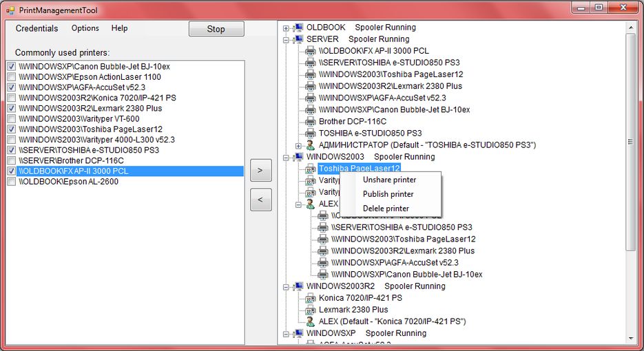The height and width of the screenshot is (351, 644).
Task: Choose Publish printer from context menu
Action: tap(388, 194)
